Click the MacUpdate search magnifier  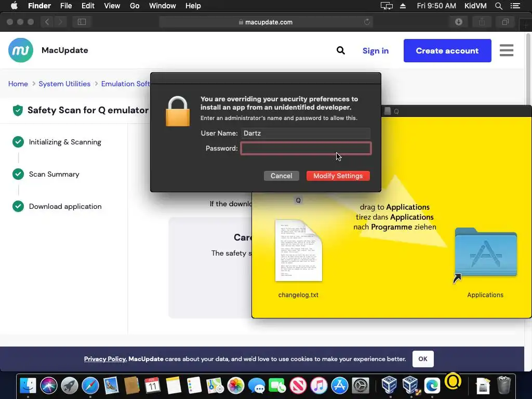(x=341, y=50)
